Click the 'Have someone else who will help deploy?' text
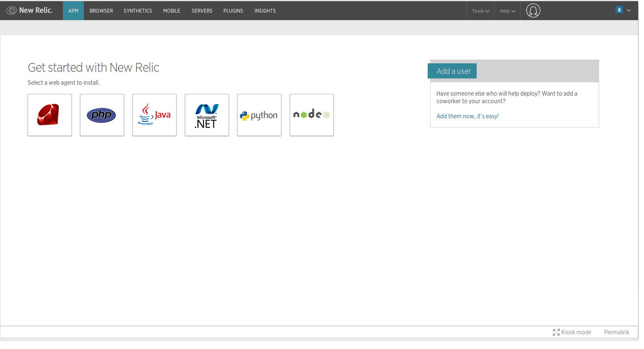This screenshot has height=349, width=644. pos(488,94)
